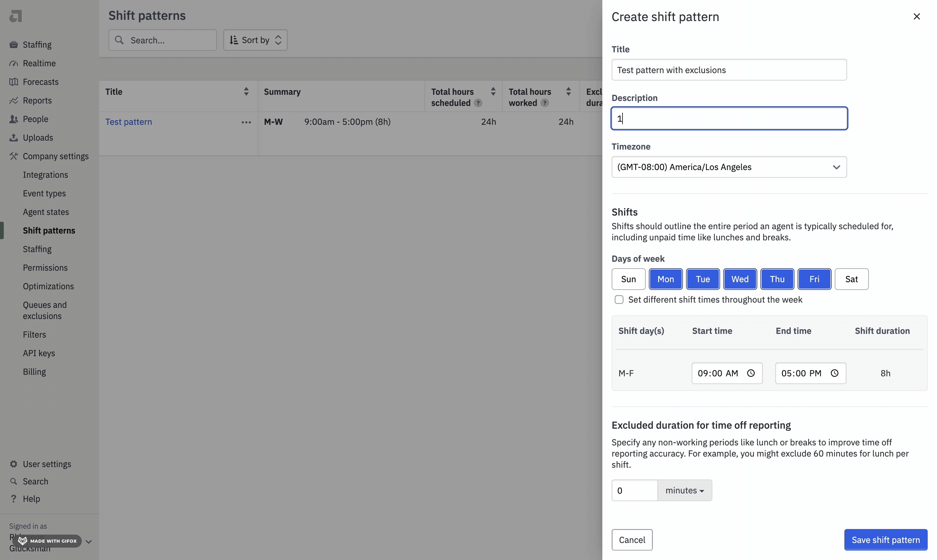937x560 pixels.
Task: Open Queues and exclusions settings
Action: pos(45,310)
